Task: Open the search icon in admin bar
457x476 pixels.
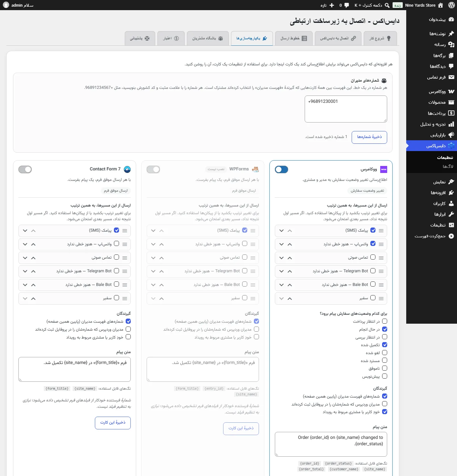Action: (387, 5)
